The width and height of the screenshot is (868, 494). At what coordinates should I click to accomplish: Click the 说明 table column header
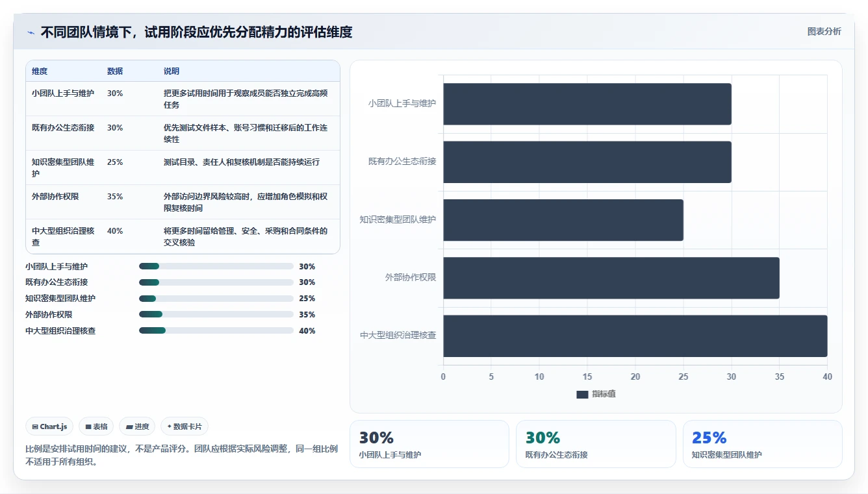172,71
